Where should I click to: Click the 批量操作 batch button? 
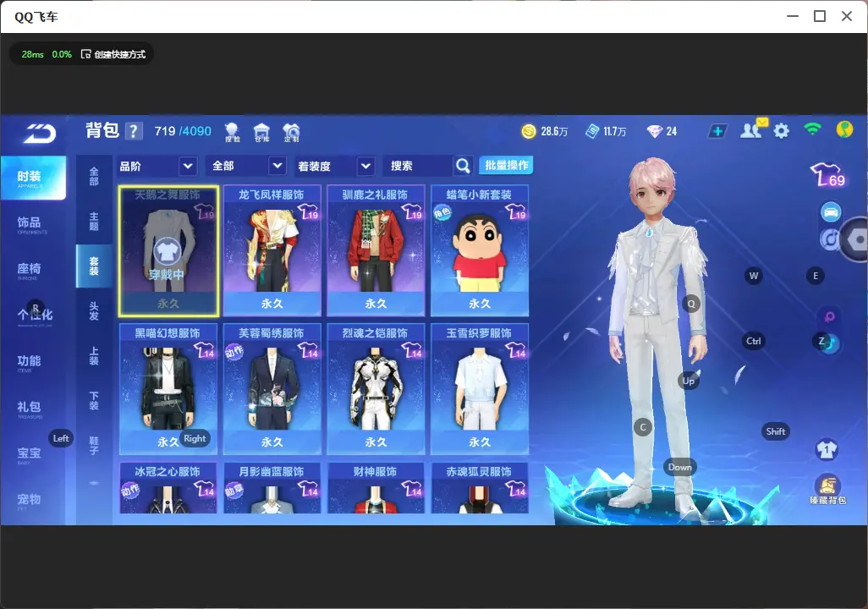[506, 165]
